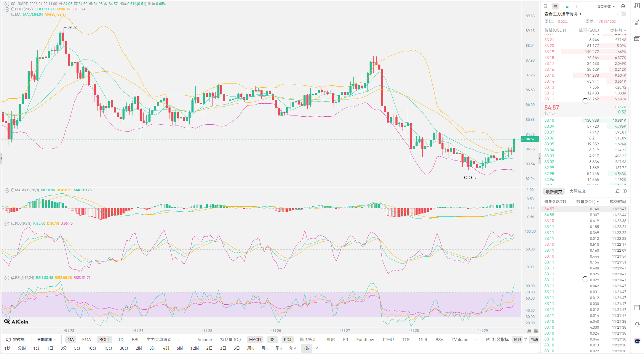Toggle the 查看主力挂单情况 switch
Image resolution: width=644 pixels, height=355 pixels.
tap(621, 14)
